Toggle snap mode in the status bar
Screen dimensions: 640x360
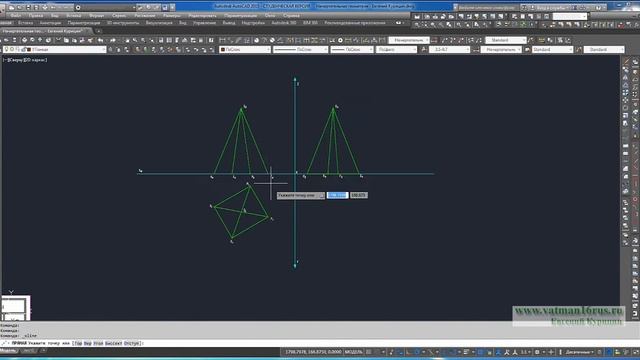point(377,352)
